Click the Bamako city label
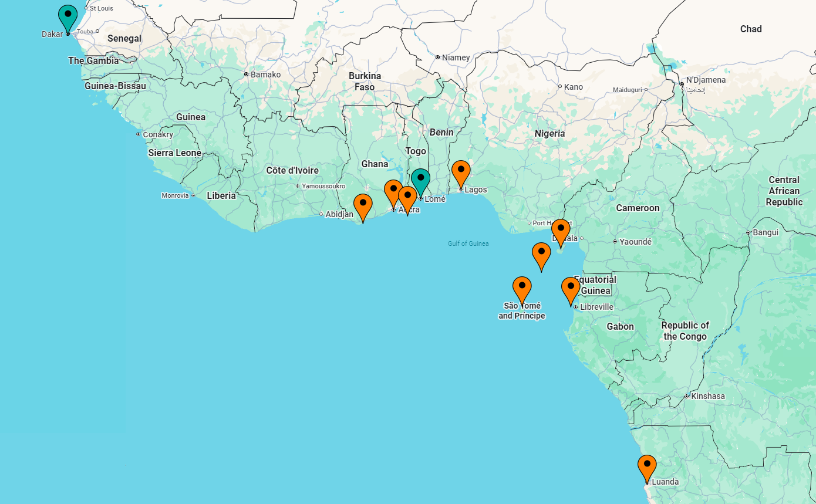The image size is (816, 504). point(265,75)
